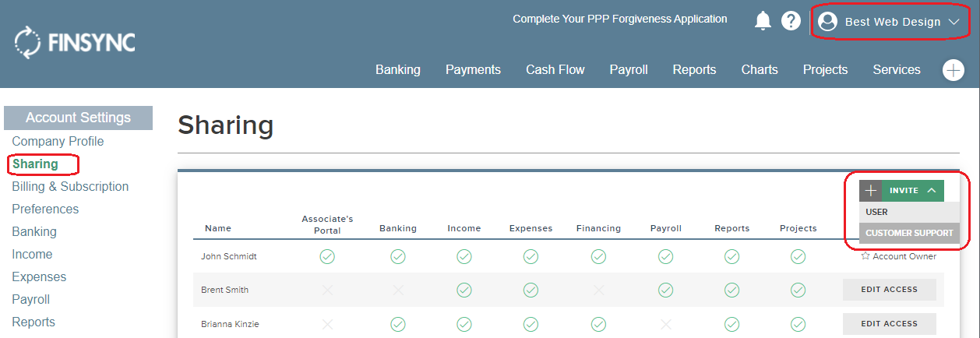Select USER in the Invite dropdown

(x=910, y=212)
